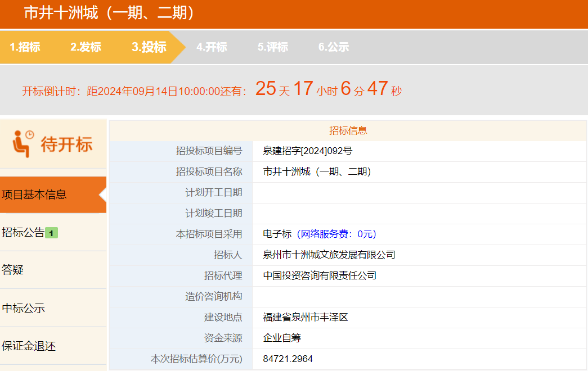Image resolution: width=588 pixels, height=371 pixels.
Task: Click the 网络服务费：0元 link
Action: point(336,234)
